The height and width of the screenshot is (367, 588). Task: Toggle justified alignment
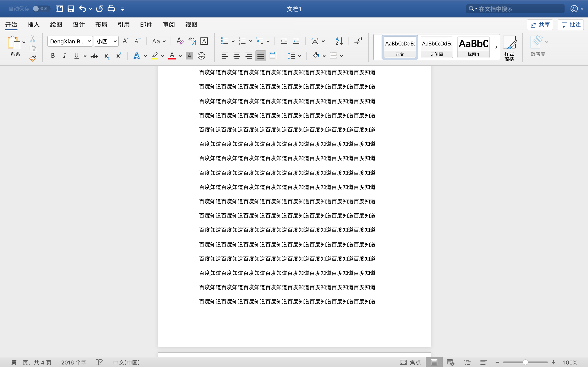pos(260,56)
